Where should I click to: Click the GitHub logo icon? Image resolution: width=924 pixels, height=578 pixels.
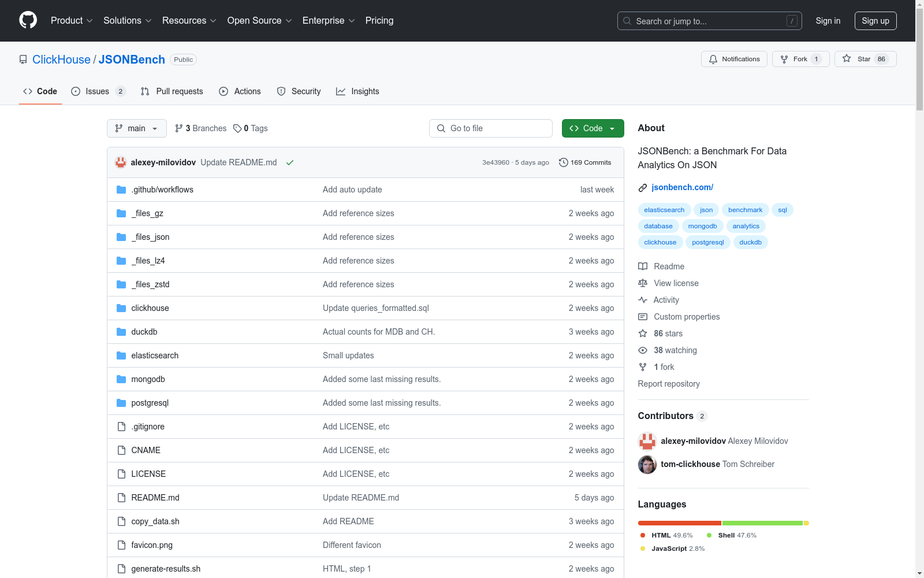28,20
